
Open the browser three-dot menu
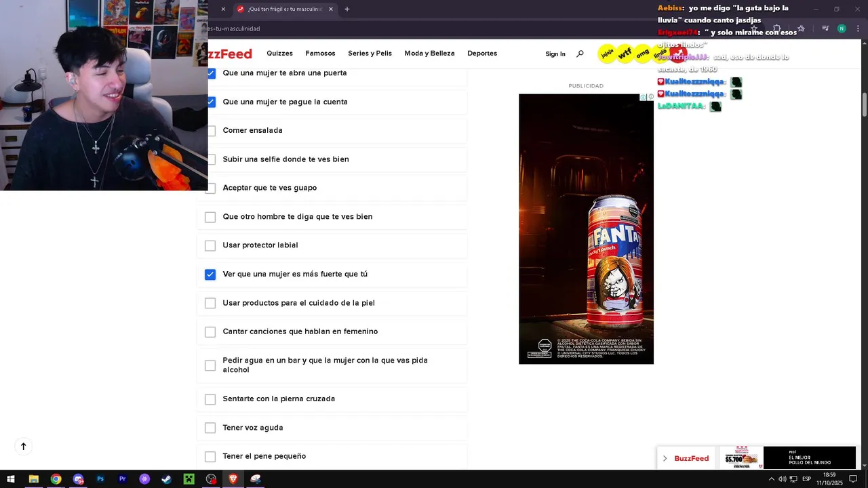coord(858,28)
